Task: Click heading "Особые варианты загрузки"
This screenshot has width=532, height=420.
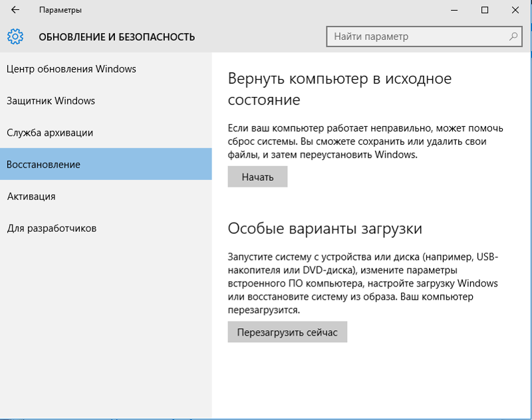Action: point(325,229)
